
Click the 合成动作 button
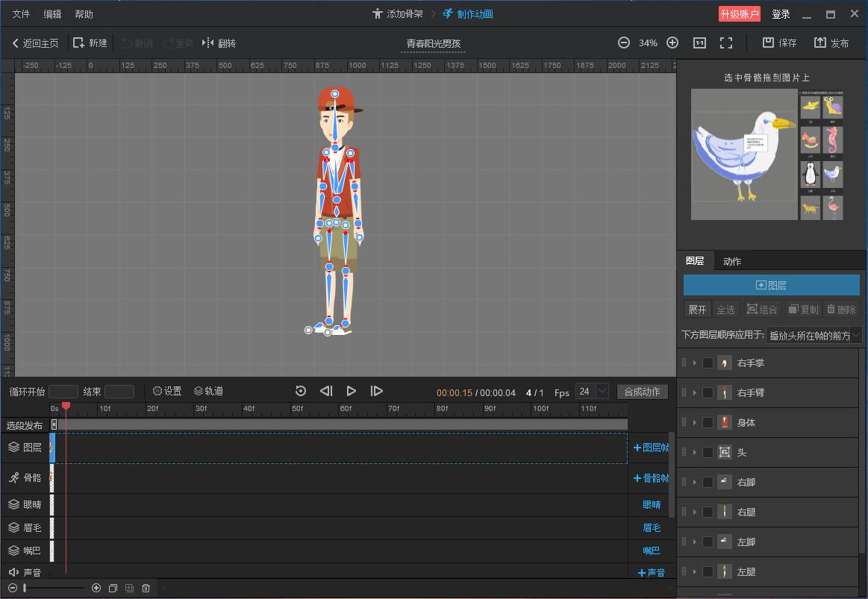[642, 390]
